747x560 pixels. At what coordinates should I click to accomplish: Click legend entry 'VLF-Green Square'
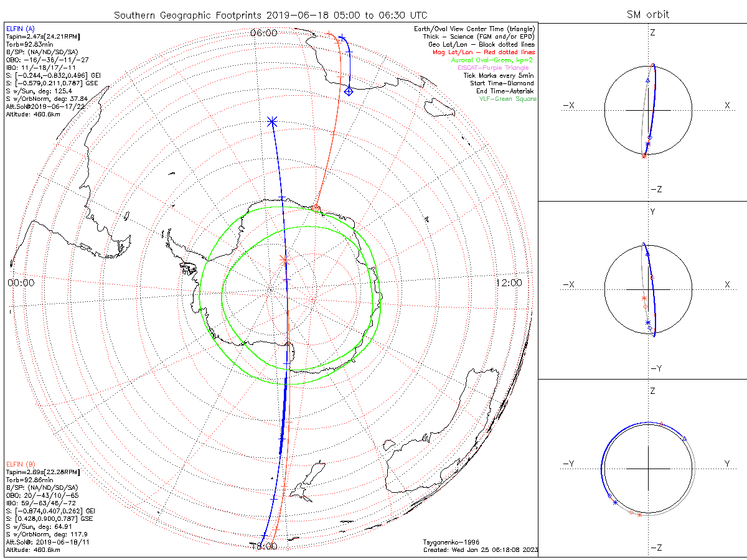507,98
